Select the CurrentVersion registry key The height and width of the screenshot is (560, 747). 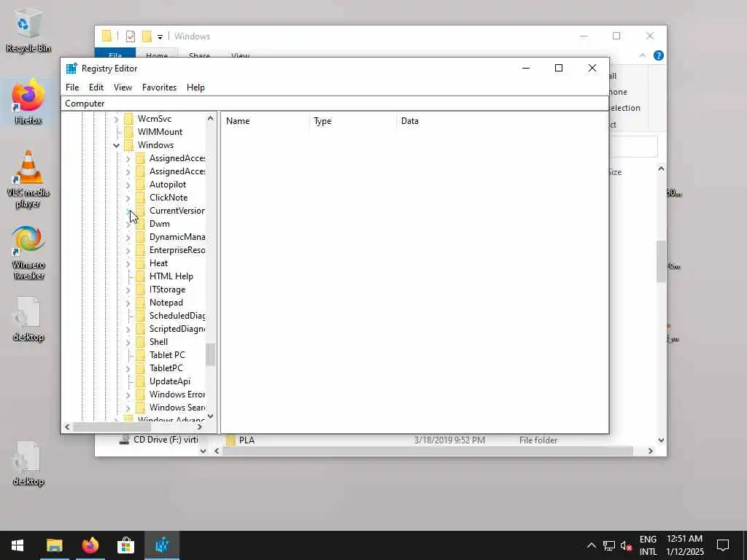pyautogui.click(x=177, y=211)
